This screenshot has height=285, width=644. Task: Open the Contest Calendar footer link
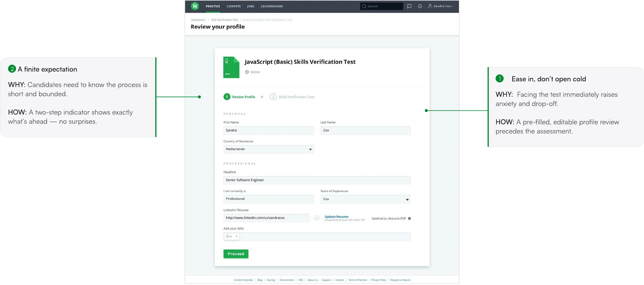(x=243, y=280)
